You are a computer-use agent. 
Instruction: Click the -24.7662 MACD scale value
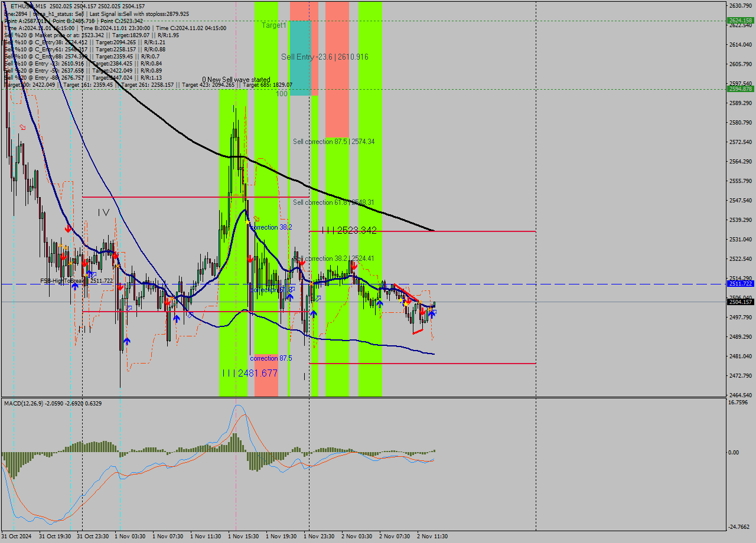[740, 527]
